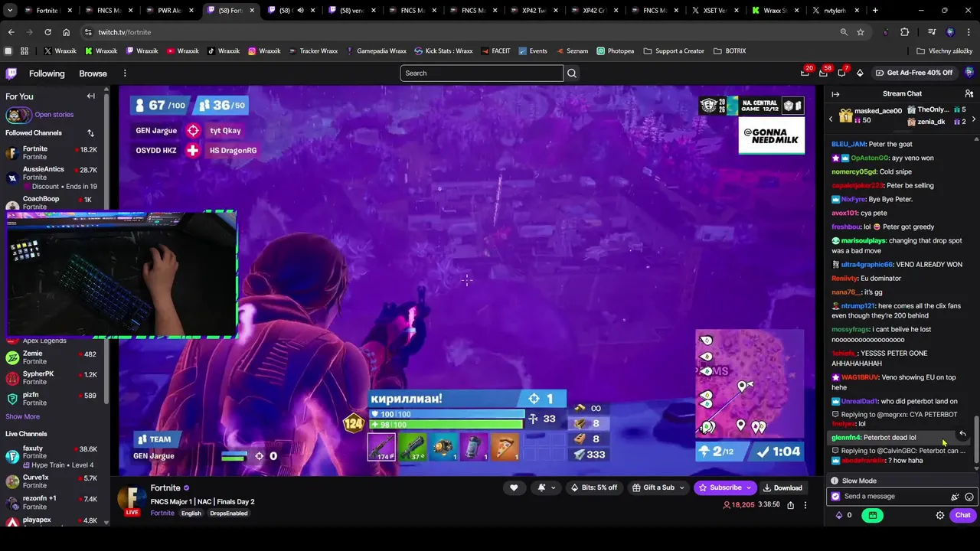This screenshot has width=980, height=551.
Task: Open the chat community users icon
Action: point(969,93)
